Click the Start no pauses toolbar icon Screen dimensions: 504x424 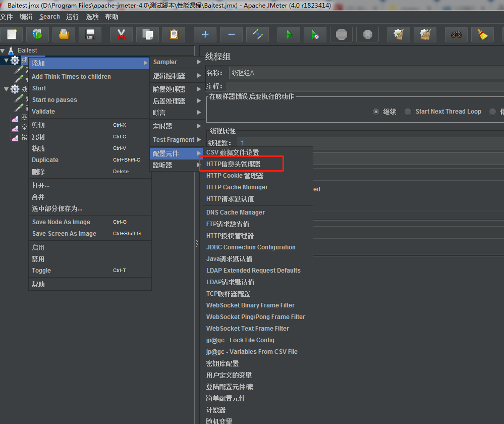tap(315, 34)
